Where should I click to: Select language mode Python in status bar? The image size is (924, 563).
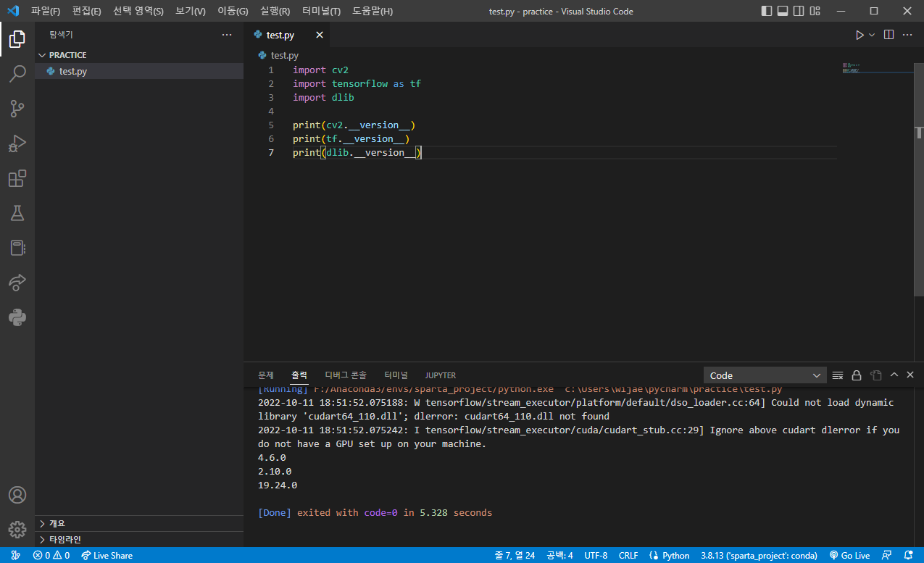(x=670, y=555)
